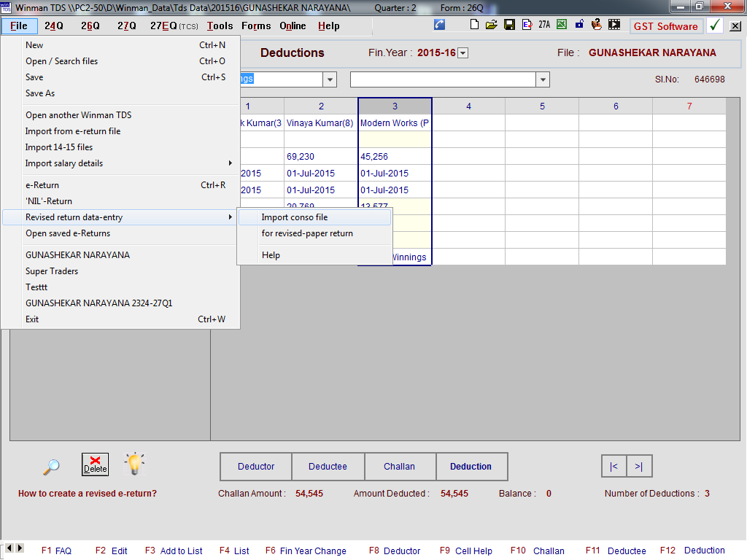Click the magnifying glass search icon
This screenshot has height=560, width=747.
click(x=51, y=466)
